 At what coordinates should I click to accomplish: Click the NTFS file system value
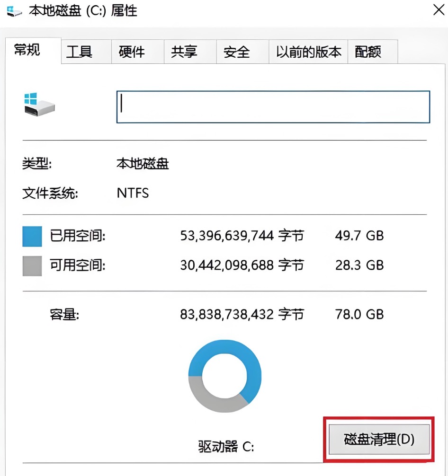[x=133, y=193]
